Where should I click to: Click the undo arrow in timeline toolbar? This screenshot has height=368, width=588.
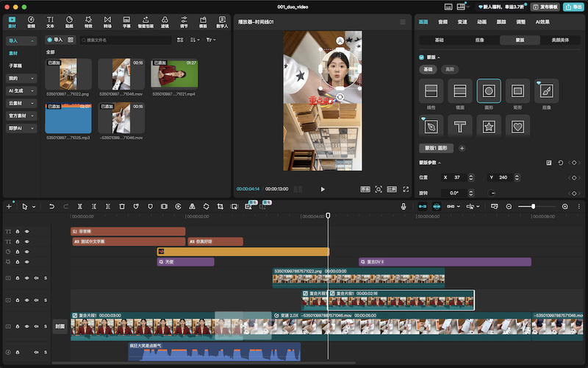(x=51, y=207)
